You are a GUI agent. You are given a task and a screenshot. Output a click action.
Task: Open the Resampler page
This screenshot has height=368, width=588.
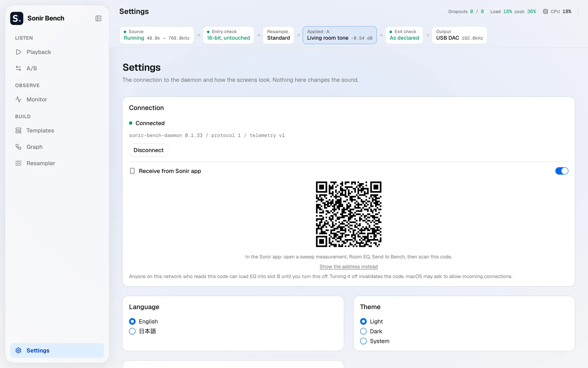(x=57, y=163)
